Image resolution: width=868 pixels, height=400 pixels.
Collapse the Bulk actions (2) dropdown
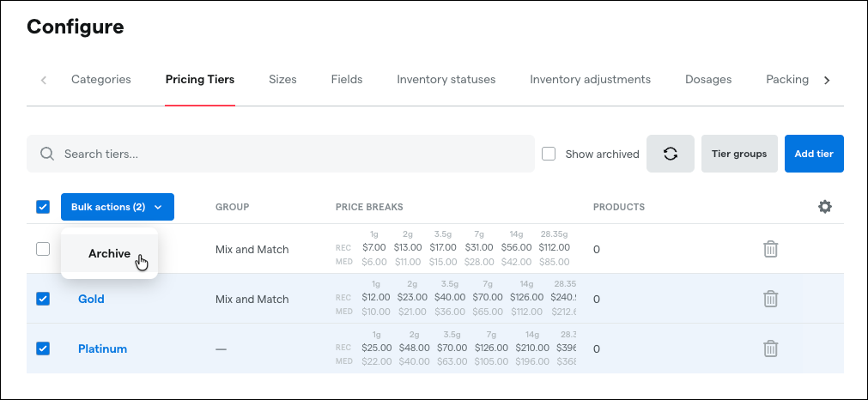click(x=118, y=207)
